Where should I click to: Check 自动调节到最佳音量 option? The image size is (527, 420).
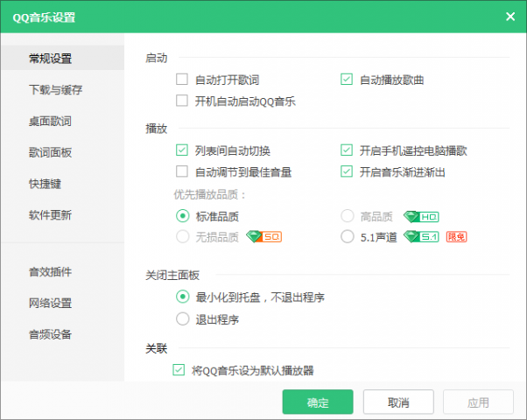pyautogui.click(x=182, y=171)
